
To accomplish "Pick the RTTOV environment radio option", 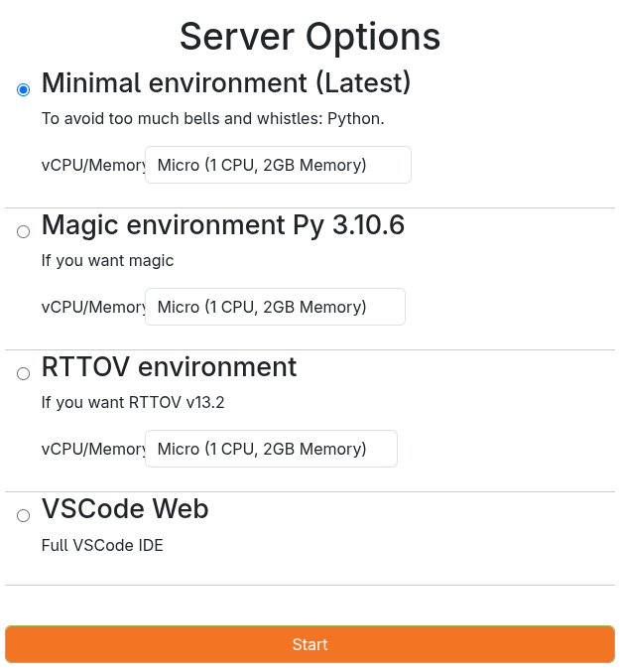I will tap(24, 374).
